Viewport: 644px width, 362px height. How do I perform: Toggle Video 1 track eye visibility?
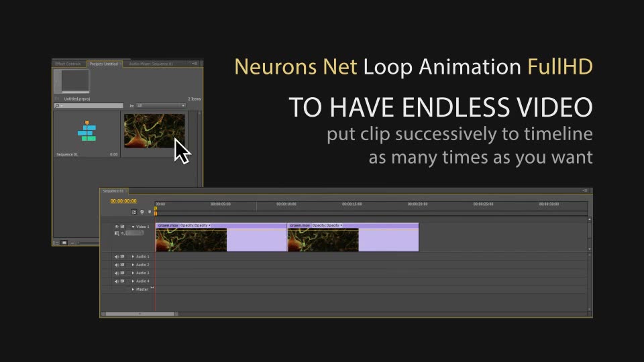tap(116, 227)
